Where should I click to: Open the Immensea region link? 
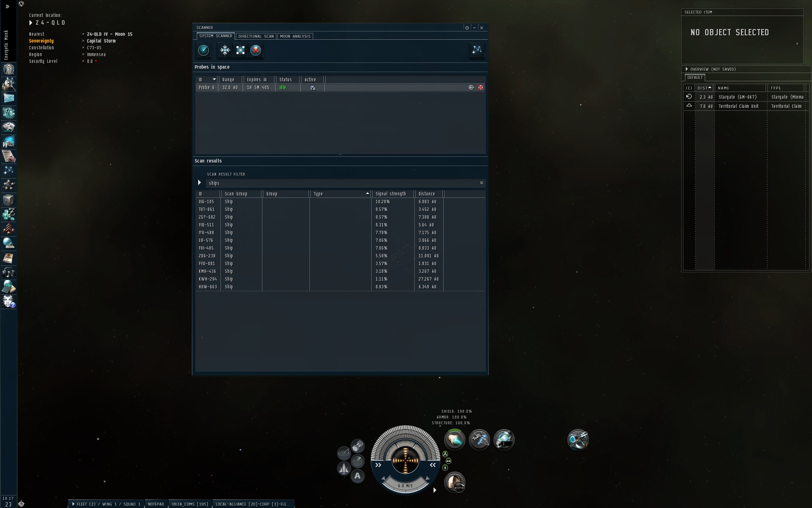(x=96, y=55)
